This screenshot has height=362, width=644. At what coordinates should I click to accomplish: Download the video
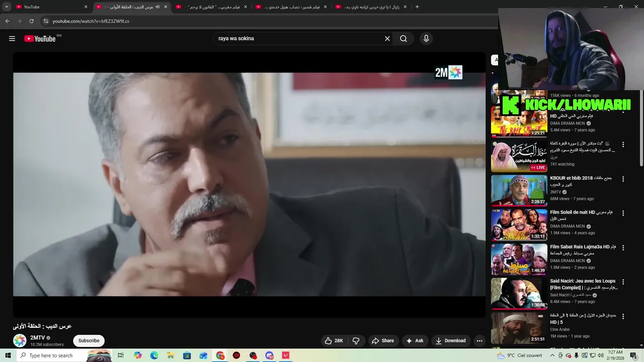pos(451,341)
